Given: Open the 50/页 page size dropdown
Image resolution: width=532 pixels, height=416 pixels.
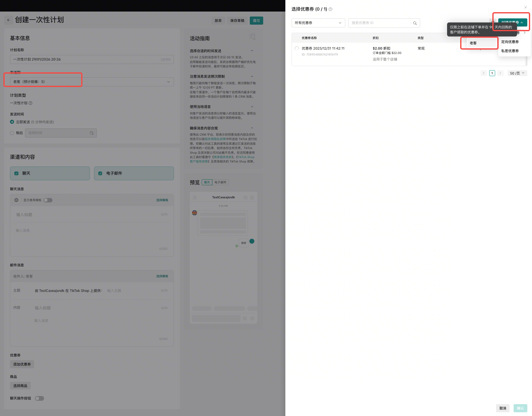Looking at the screenshot, I should pyautogui.click(x=517, y=73).
